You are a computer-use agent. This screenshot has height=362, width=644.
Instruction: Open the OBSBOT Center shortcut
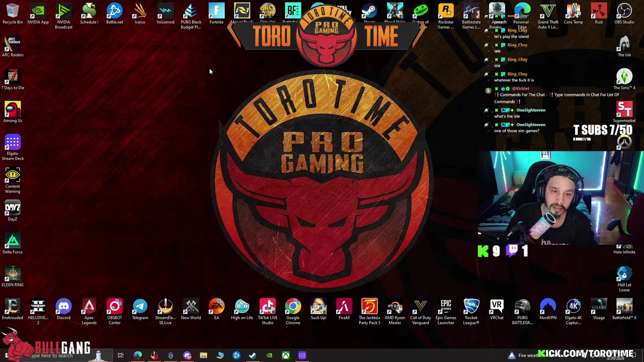click(x=114, y=312)
